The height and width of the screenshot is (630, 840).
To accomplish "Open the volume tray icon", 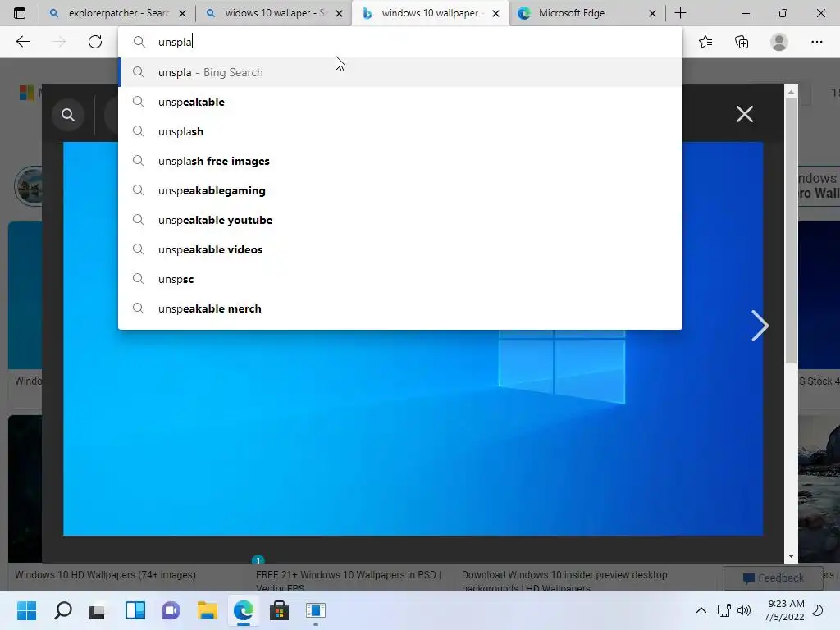I will tap(744, 610).
